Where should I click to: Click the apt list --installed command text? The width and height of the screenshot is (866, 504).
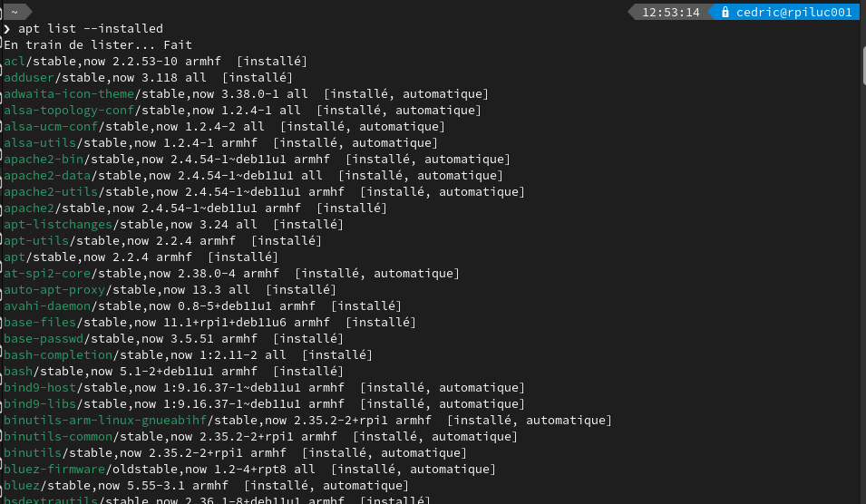coord(91,29)
